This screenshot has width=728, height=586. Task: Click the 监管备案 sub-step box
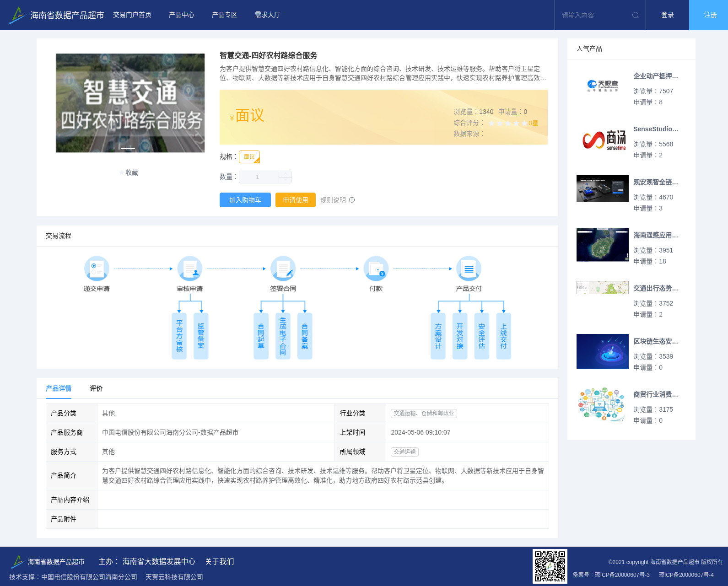click(x=201, y=336)
